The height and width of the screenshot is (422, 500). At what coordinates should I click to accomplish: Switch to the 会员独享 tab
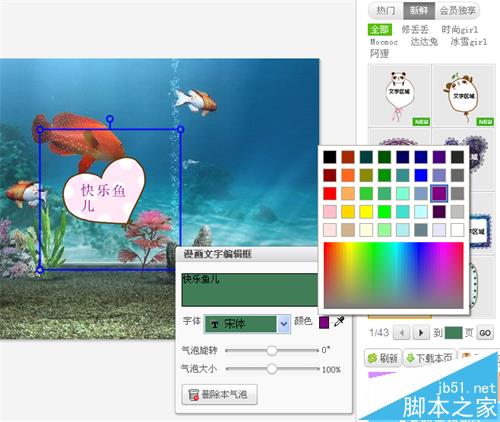pyautogui.click(x=457, y=11)
